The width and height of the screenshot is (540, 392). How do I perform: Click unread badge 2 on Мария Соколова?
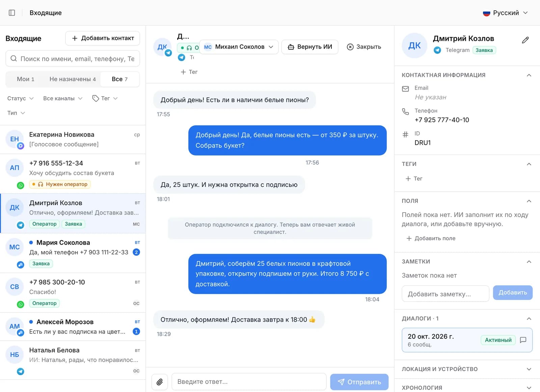pyautogui.click(x=136, y=252)
